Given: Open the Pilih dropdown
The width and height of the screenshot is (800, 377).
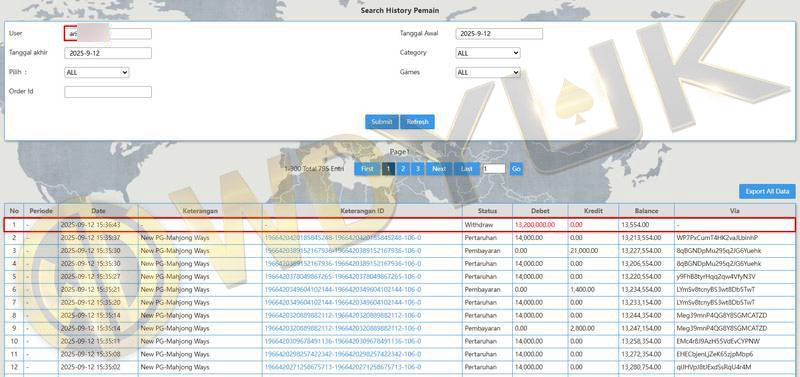Looking at the screenshot, I should pyautogui.click(x=97, y=72).
